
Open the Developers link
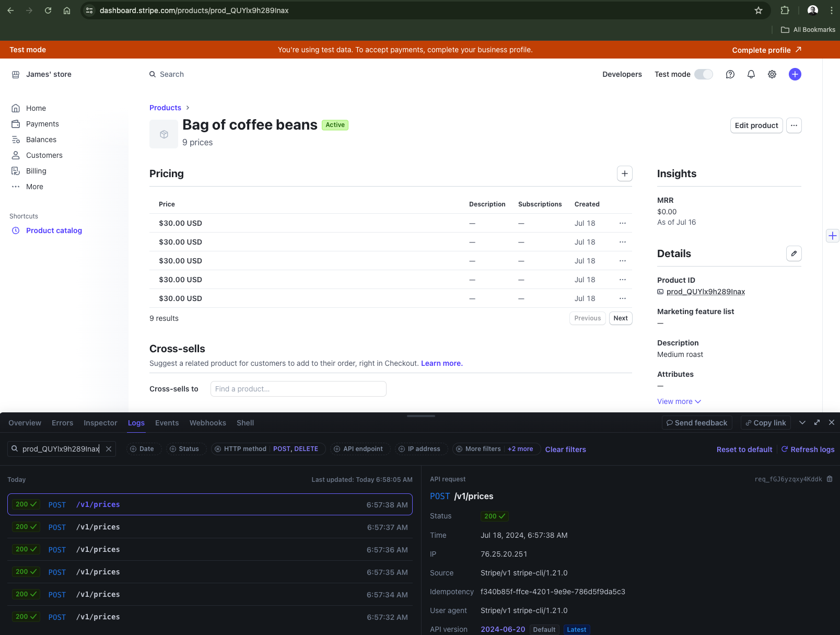click(622, 74)
